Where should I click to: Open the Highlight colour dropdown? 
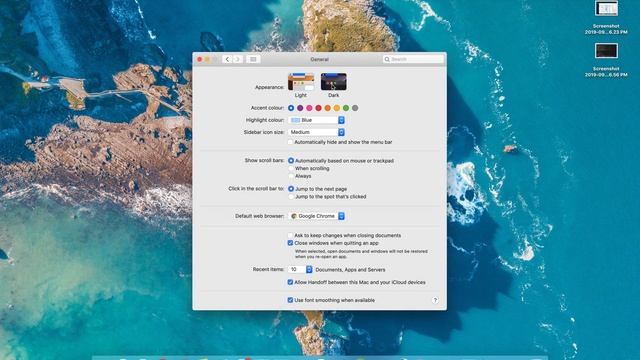pyautogui.click(x=317, y=120)
